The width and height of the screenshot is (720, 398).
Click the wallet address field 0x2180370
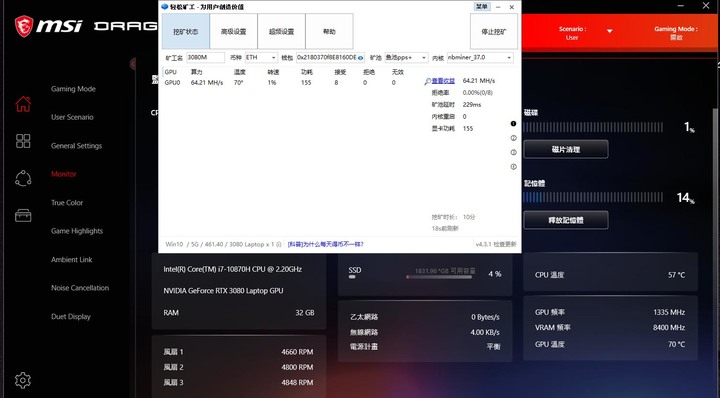point(330,57)
